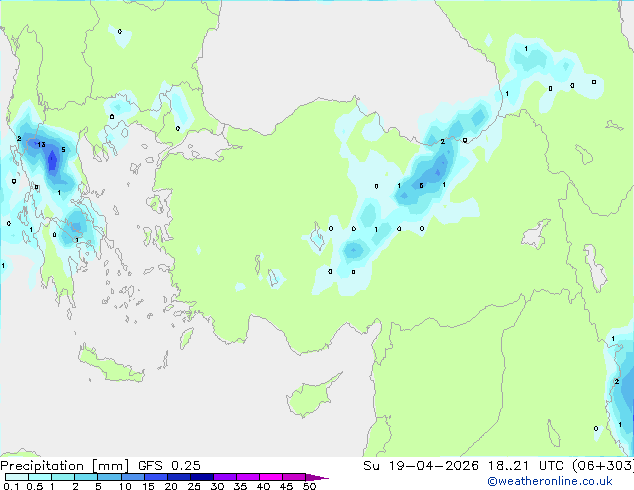Click the legend scale label '20'
The width and height of the screenshot is (634, 490).
[171, 486]
